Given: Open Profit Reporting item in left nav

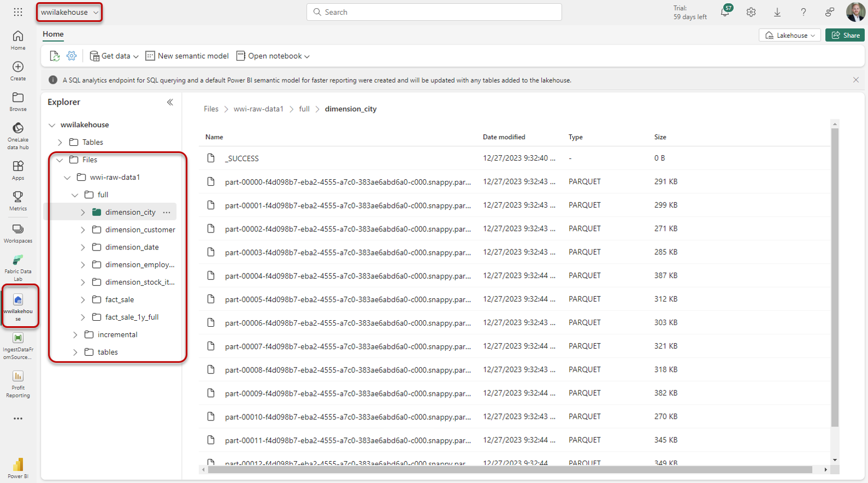Looking at the screenshot, I should [18, 384].
